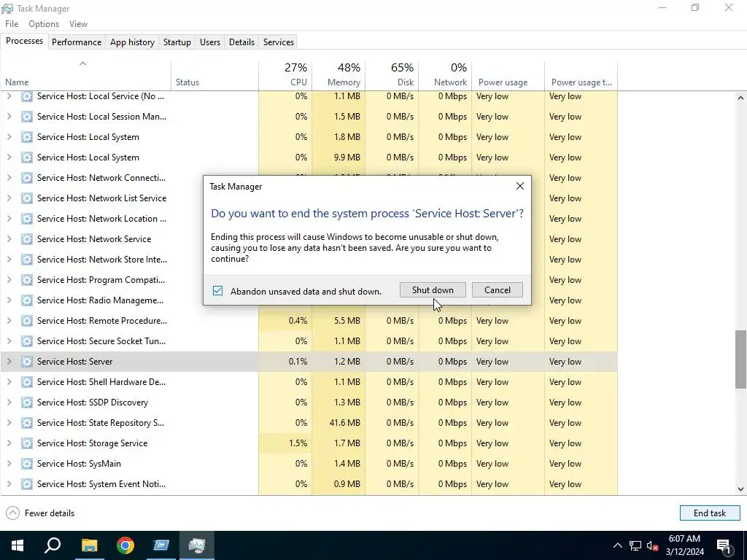Select the Service Host: Local System 9.9 MB row
Viewport: 747px width, 560px height.
pos(309,157)
